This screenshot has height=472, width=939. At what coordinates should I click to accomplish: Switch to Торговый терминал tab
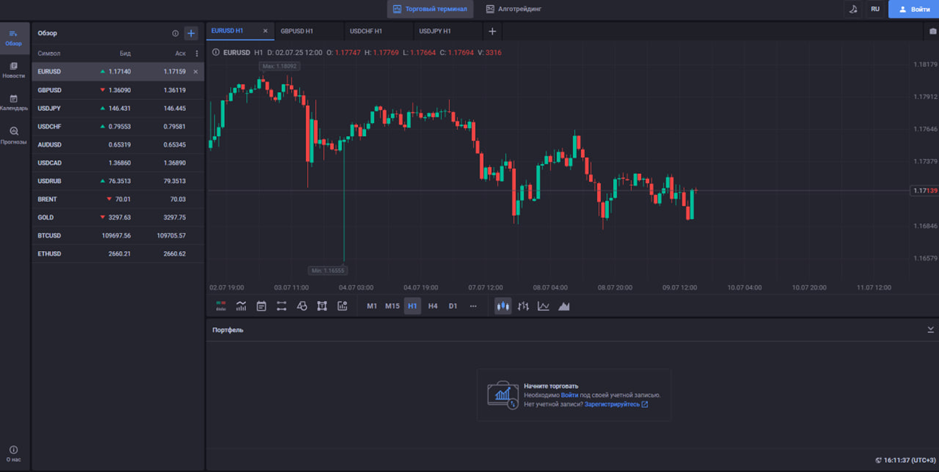coord(430,9)
